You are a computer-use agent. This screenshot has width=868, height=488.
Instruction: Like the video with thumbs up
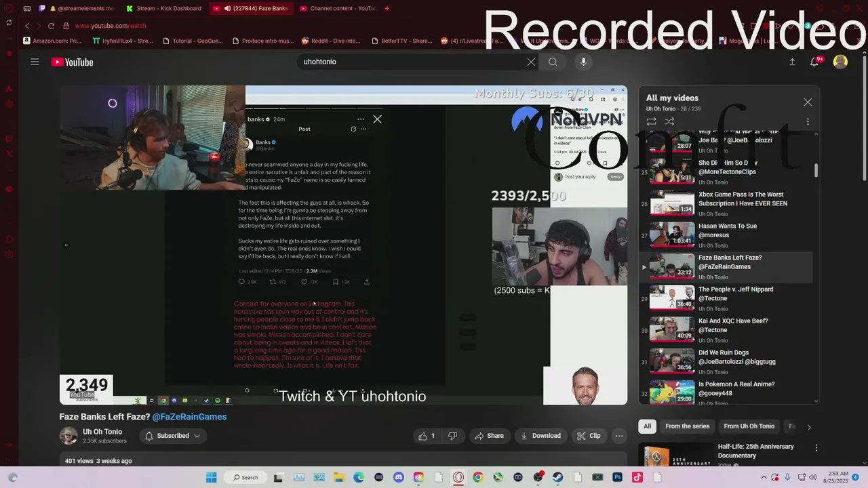click(x=427, y=436)
